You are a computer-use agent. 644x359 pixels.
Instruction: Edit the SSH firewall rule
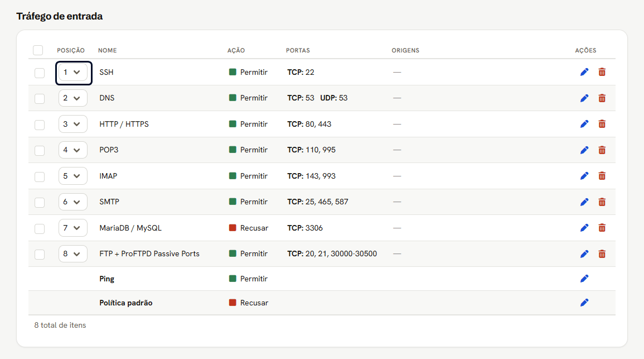tap(584, 72)
